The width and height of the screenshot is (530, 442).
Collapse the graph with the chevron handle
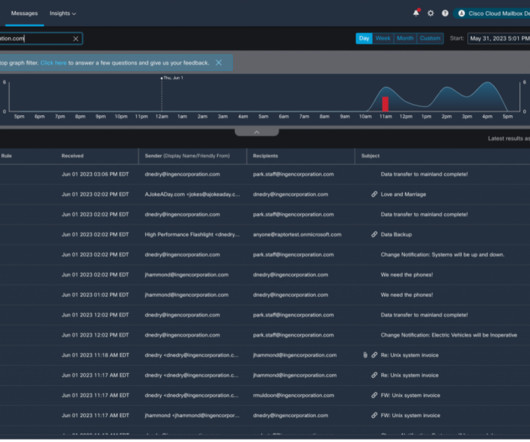click(257, 132)
